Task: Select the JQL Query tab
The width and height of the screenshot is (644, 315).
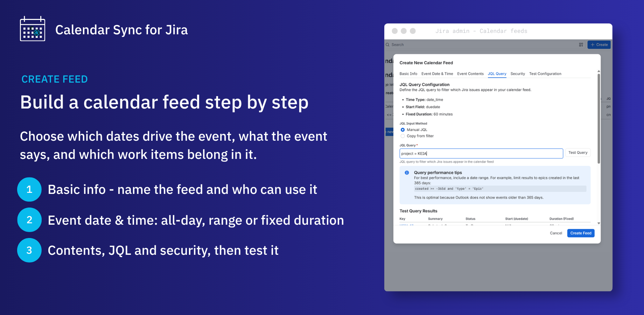Action: [497, 74]
